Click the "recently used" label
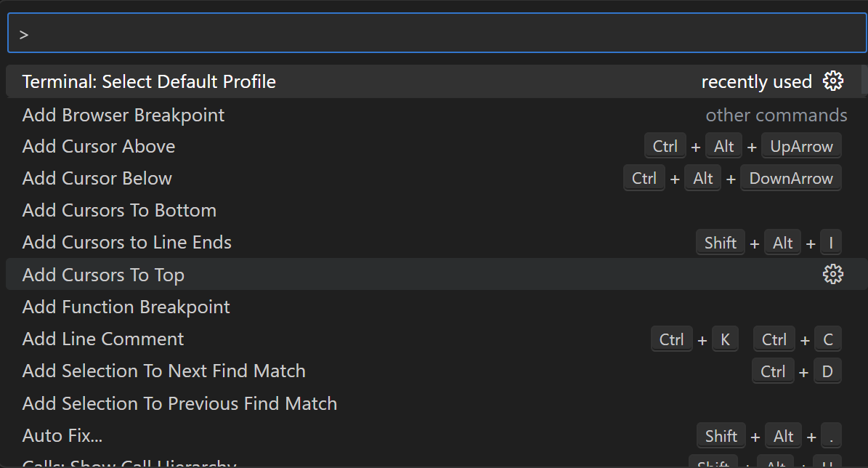 click(x=756, y=82)
